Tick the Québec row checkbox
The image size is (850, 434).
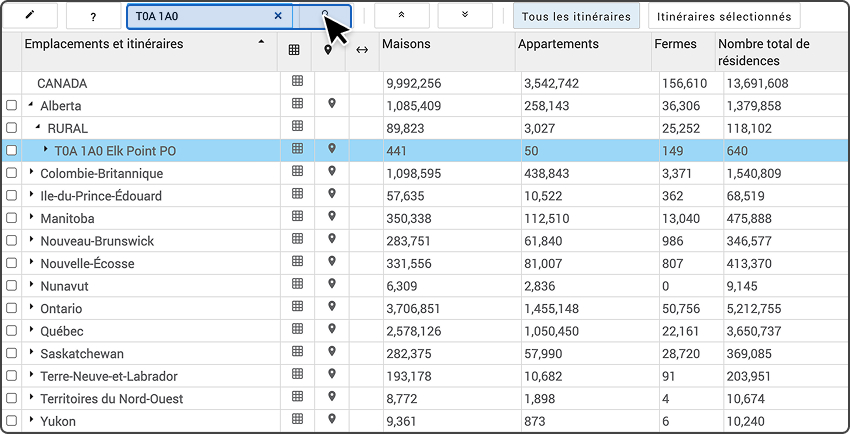(12, 331)
